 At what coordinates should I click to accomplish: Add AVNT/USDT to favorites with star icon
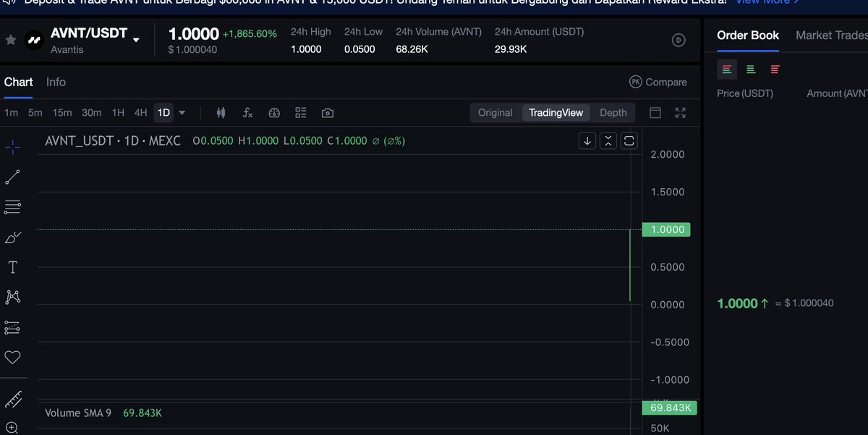(10, 40)
